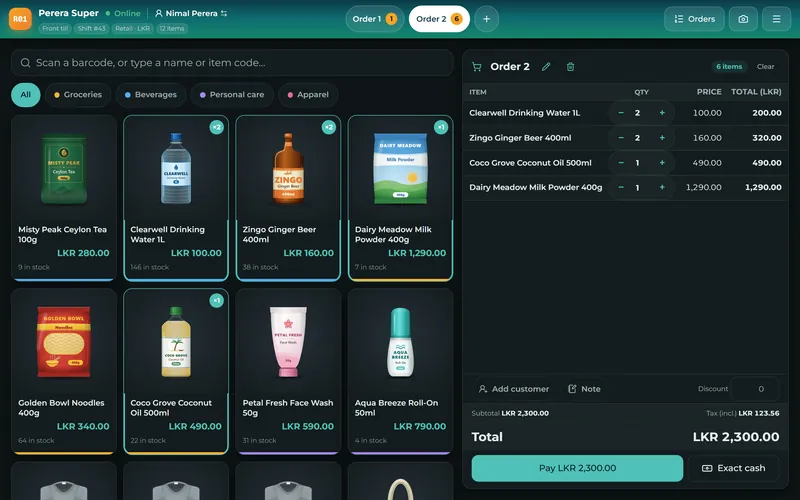800x500 pixels.
Task: Click the x2 badge on Clearwell Water card
Action: 217,127
